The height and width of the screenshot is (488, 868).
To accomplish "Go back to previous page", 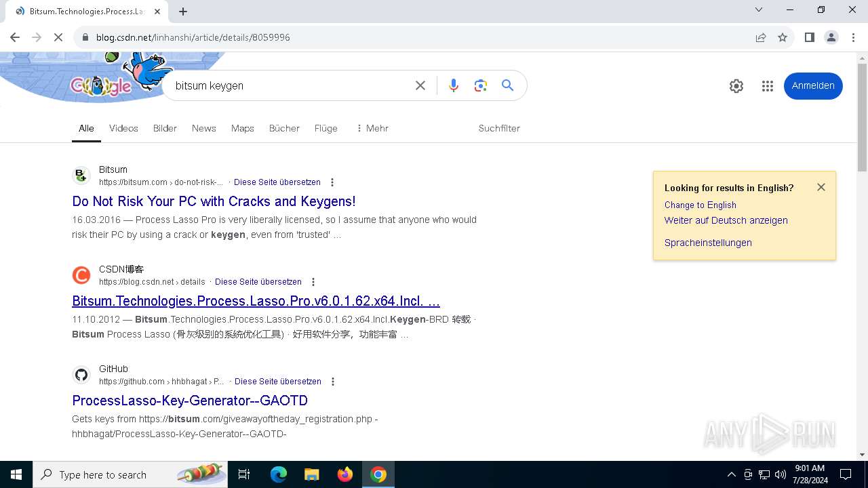I will click(15, 37).
